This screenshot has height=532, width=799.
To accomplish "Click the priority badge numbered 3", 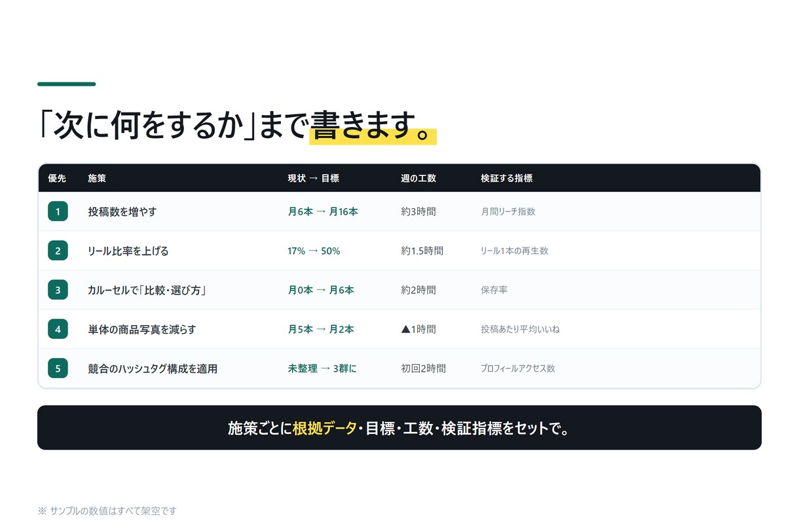I will 58,290.
